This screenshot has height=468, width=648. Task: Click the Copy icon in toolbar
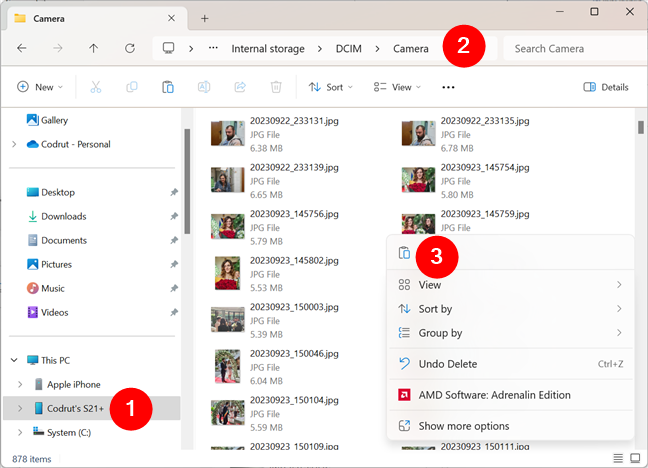pos(131,87)
